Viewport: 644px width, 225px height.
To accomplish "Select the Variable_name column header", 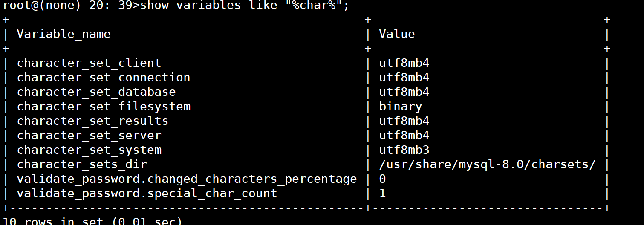I will pos(64,34).
